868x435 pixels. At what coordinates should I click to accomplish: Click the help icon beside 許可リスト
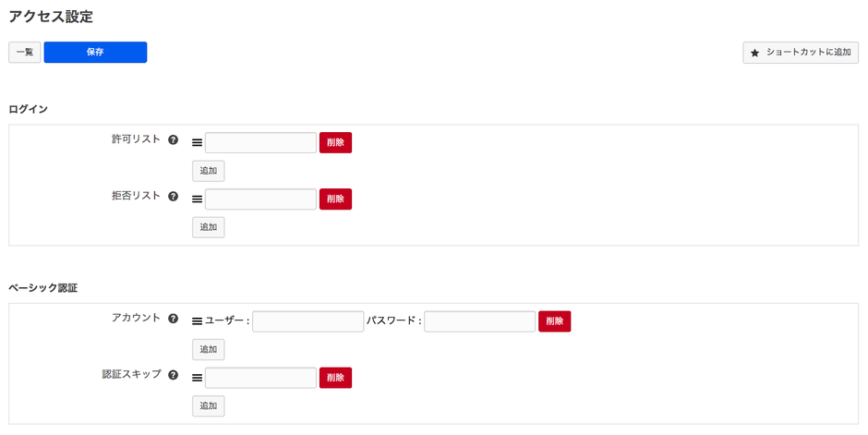(x=173, y=139)
